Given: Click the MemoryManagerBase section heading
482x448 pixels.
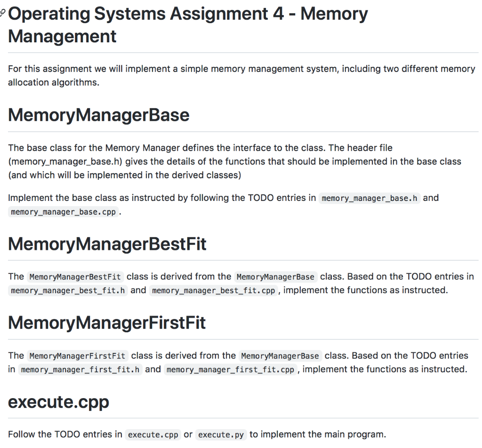Looking at the screenshot, I should coord(99,115).
